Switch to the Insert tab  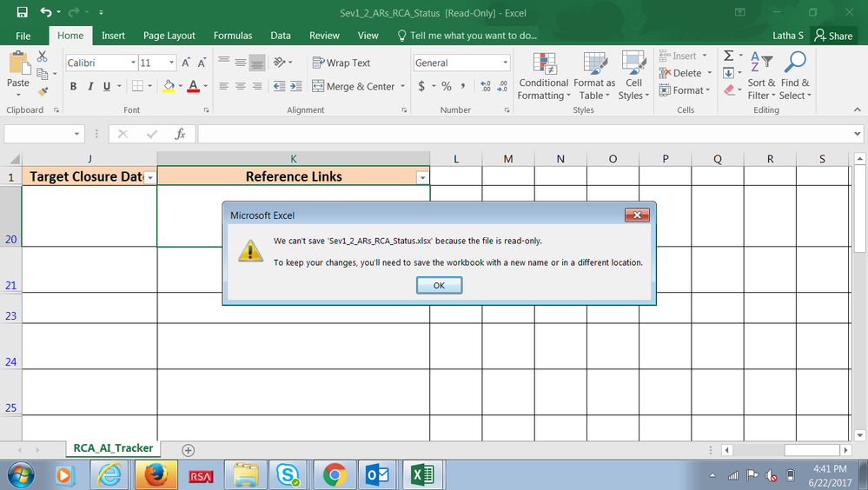point(113,36)
